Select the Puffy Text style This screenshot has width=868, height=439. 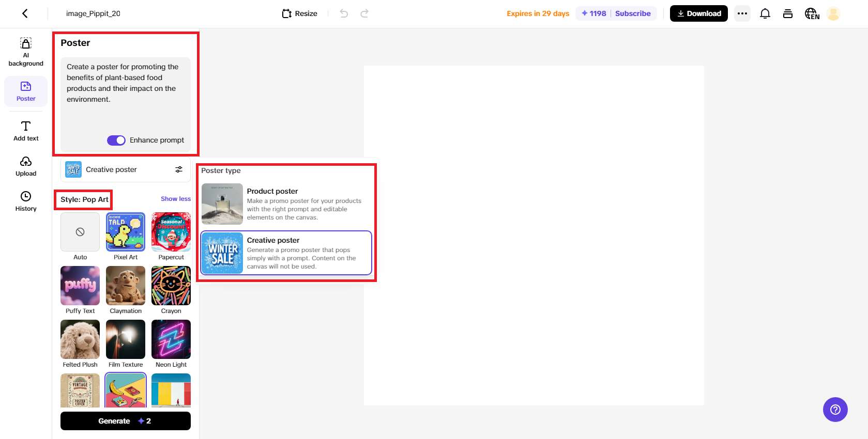pyautogui.click(x=80, y=290)
